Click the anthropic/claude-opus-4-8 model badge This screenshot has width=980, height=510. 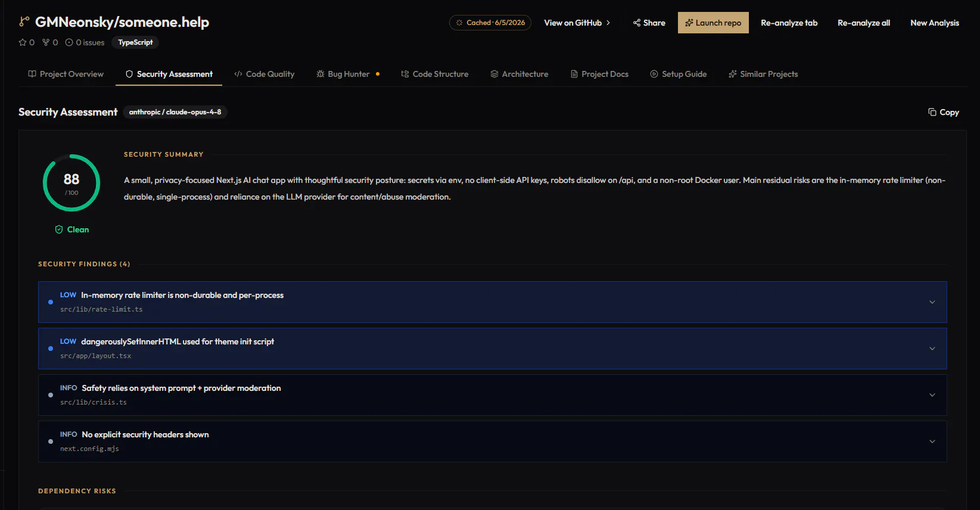(x=175, y=112)
